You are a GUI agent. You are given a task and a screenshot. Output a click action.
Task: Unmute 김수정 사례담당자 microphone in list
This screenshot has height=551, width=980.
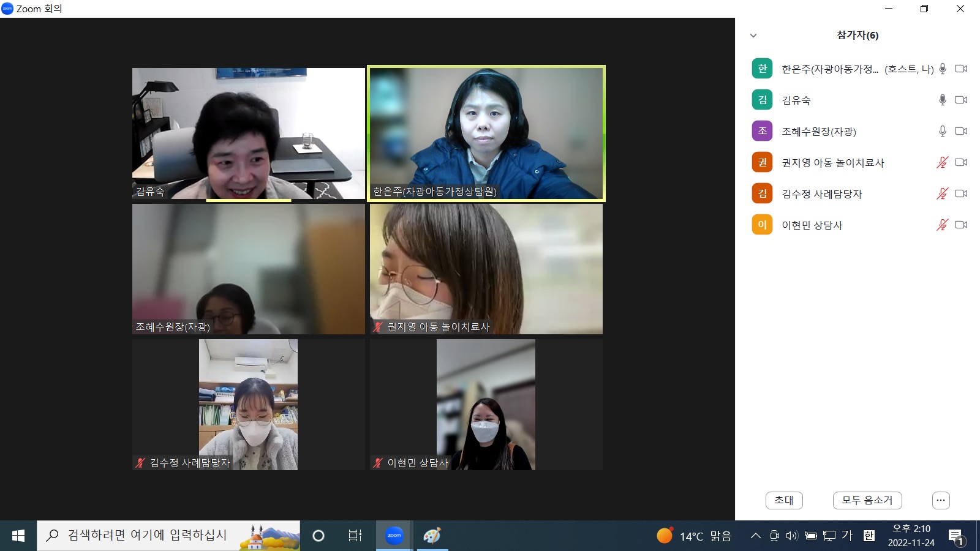942,193
